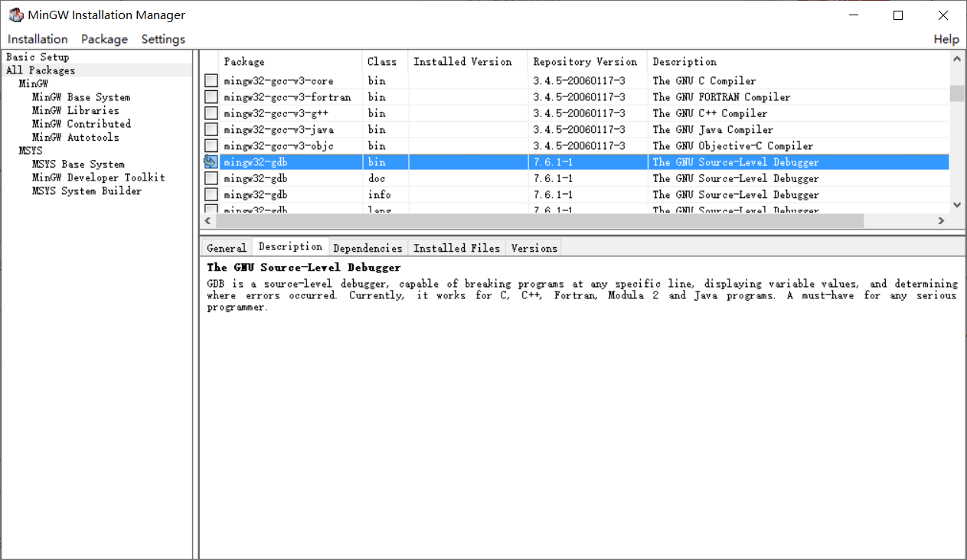Viewport: 967px width, 560px height.
Task: Sort by Repository Version column header
Action: pos(587,61)
